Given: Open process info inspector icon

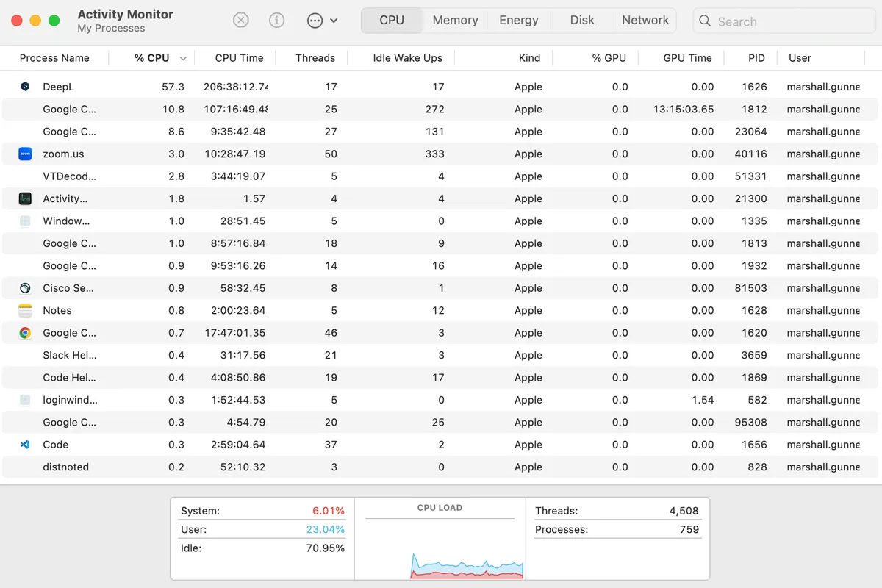Looking at the screenshot, I should coord(276,21).
